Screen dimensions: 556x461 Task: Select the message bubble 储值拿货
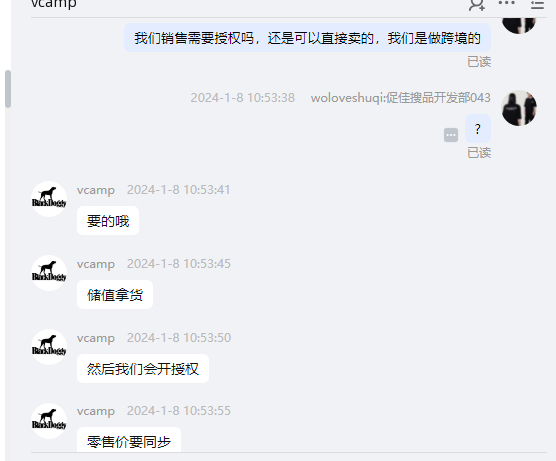pos(115,295)
